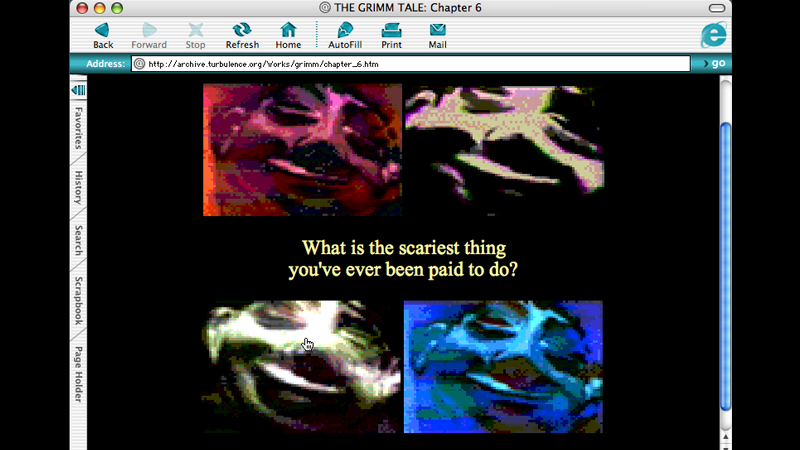Reload page with the Refresh icon
Image resolution: width=800 pixels, height=450 pixels.
coord(242,30)
